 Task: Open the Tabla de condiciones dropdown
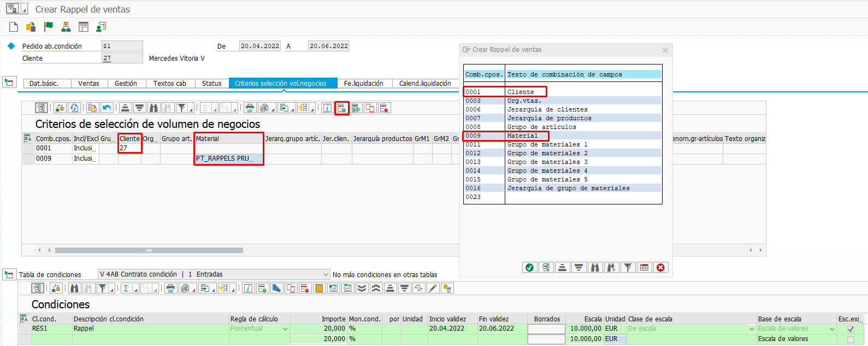[326, 274]
